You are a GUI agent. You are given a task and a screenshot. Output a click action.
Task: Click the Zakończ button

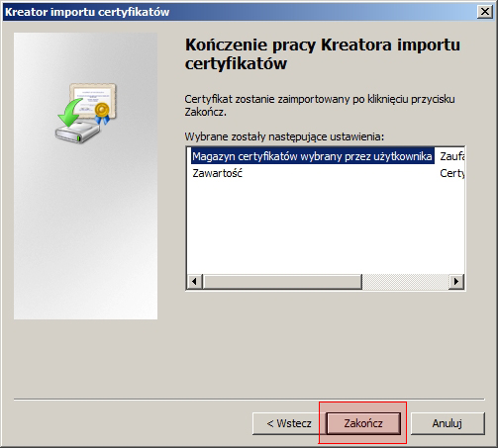click(363, 423)
